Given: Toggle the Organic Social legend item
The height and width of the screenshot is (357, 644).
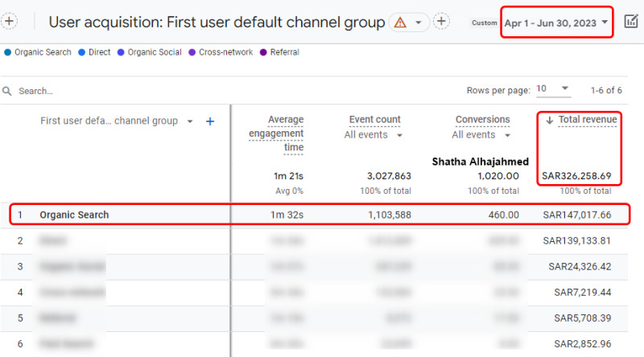Looking at the screenshot, I should (148, 53).
